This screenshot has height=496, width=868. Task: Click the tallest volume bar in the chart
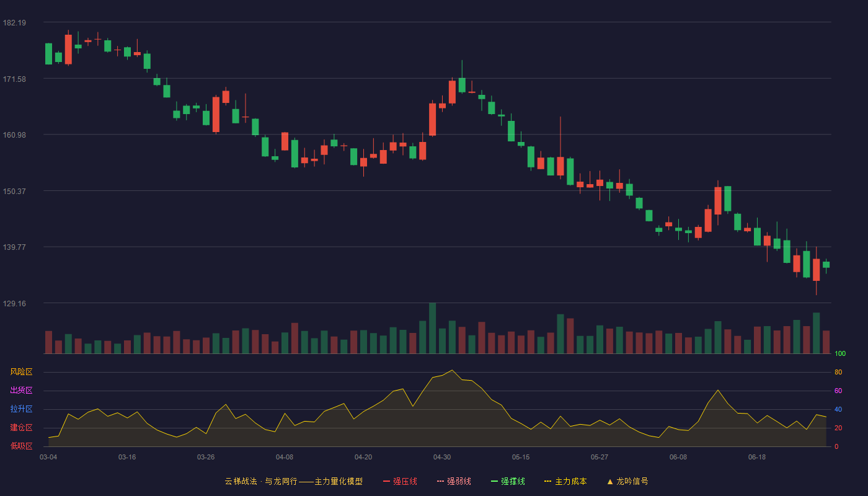point(432,328)
